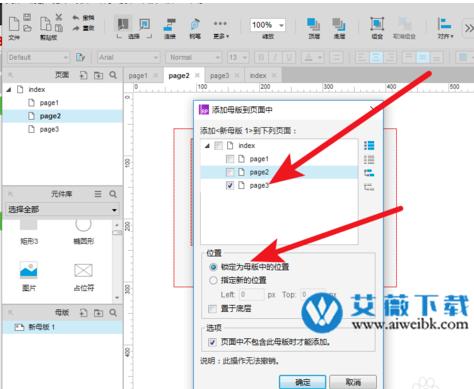Align text center horizontally

pyautogui.click(x=376, y=57)
